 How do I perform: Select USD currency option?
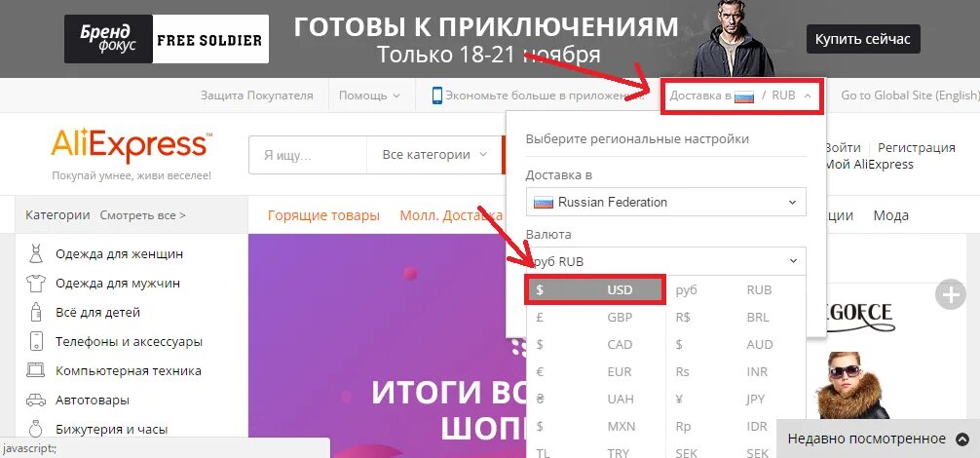pos(595,290)
